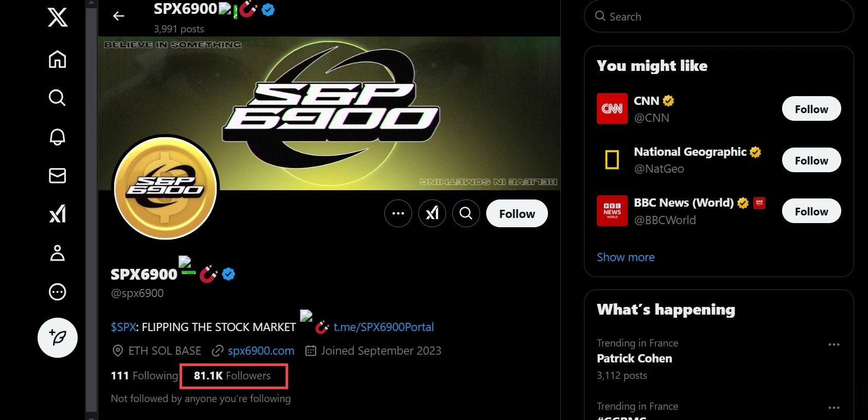Open the 81.1K Followers list
Screen dimensions: 868x420
tap(233, 376)
